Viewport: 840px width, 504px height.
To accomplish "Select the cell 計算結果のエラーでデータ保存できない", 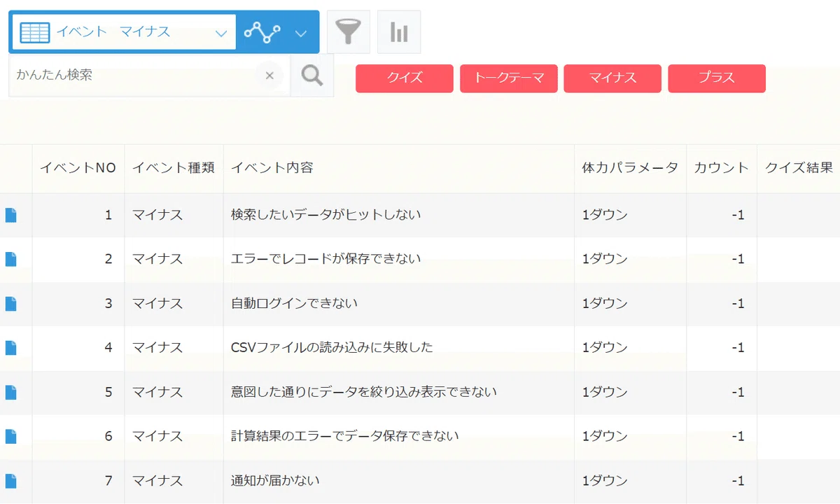I will coord(399,437).
